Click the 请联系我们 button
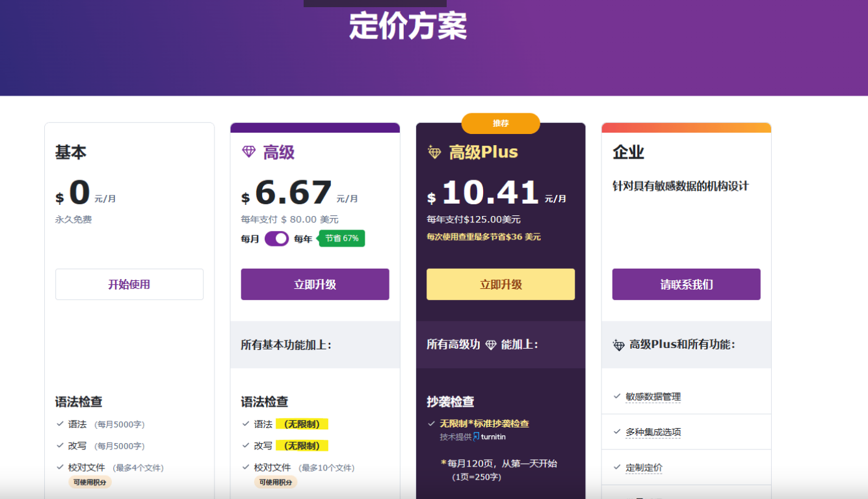 [x=685, y=284]
